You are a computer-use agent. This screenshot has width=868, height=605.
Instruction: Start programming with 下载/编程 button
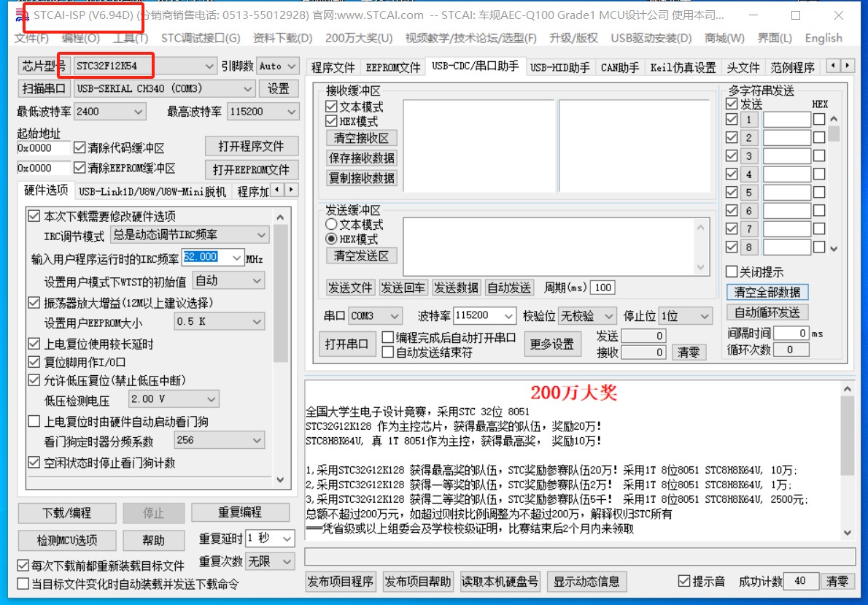pos(67,513)
